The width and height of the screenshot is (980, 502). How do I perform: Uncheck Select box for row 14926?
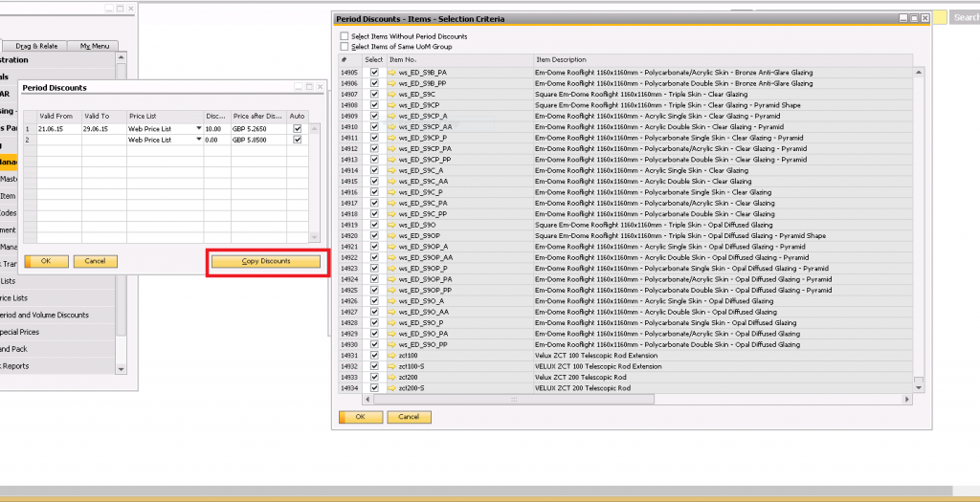(374, 301)
